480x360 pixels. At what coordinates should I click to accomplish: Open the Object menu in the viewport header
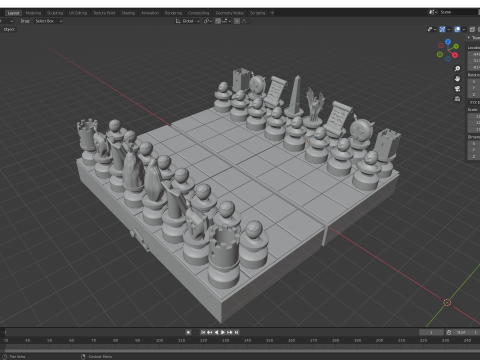pos(9,29)
